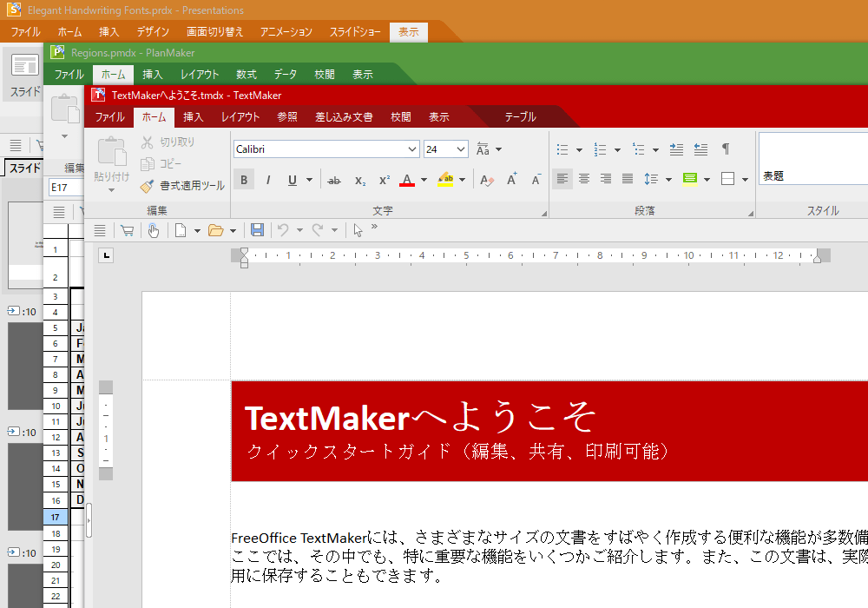Apply superscript with the x² icon

click(384, 180)
